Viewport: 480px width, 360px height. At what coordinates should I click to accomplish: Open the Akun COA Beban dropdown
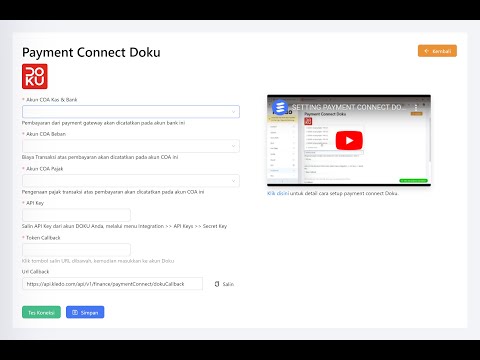[x=131, y=146]
